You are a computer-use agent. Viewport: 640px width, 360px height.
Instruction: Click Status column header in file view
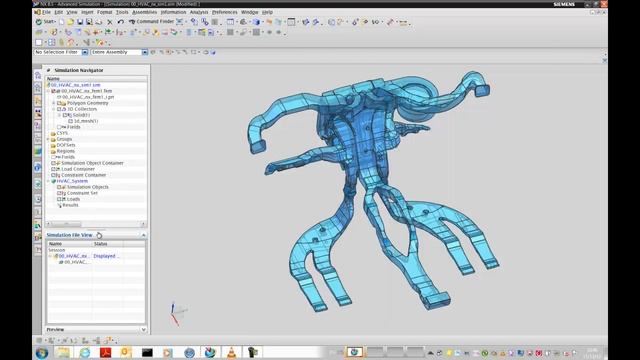pyautogui.click(x=100, y=244)
